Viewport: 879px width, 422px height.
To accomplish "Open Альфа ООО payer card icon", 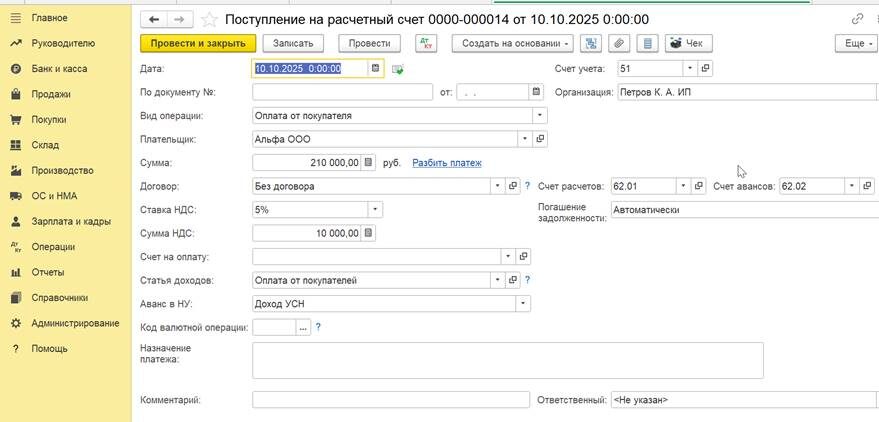I will click(x=540, y=139).
